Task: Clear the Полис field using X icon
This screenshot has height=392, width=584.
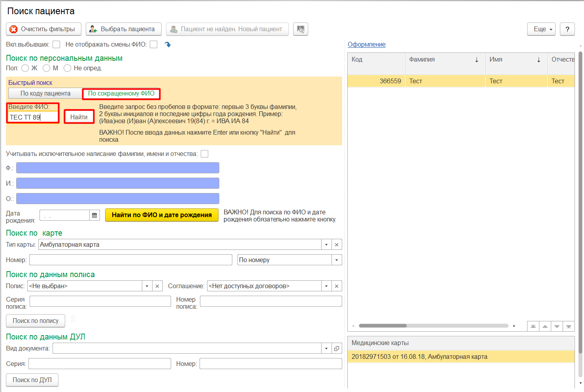Action: [157, 286]
